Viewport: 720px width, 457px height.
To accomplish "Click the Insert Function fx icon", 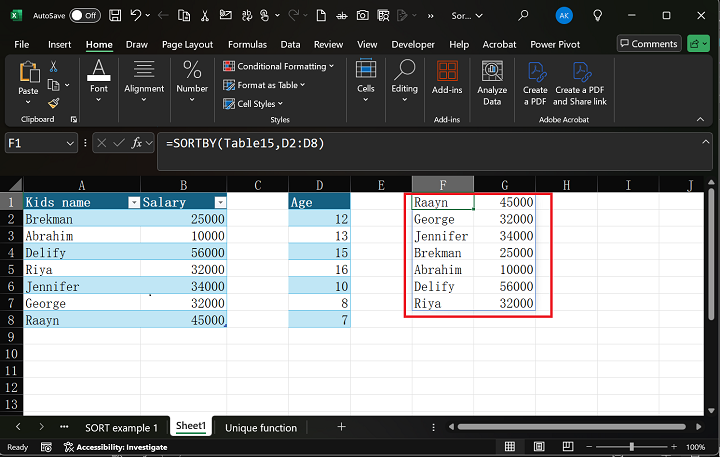I will [x=137, y=143].
